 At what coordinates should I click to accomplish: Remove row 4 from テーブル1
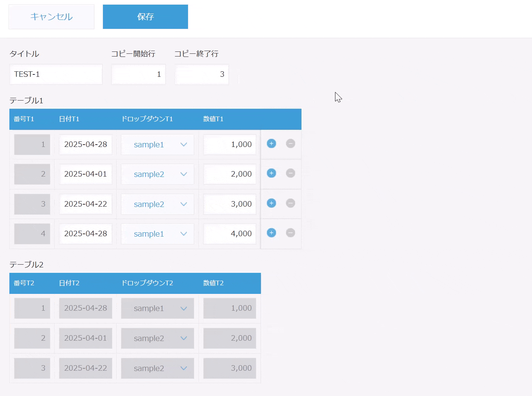[291, 233]
